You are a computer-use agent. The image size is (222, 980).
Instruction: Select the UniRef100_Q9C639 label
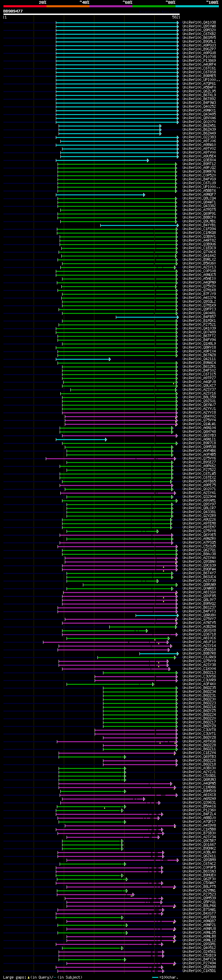pos(199,566)
